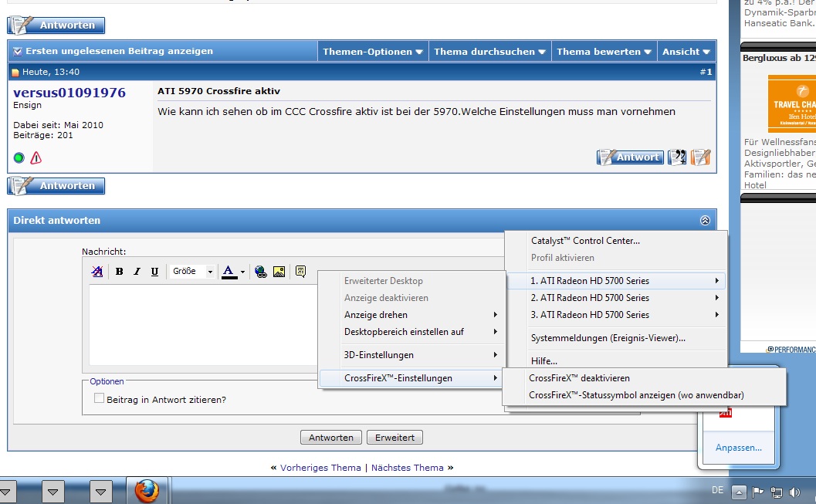The width and height of the screenshot is (816, 504).
Task: Click the red report post warning icon
Action: 36,157
